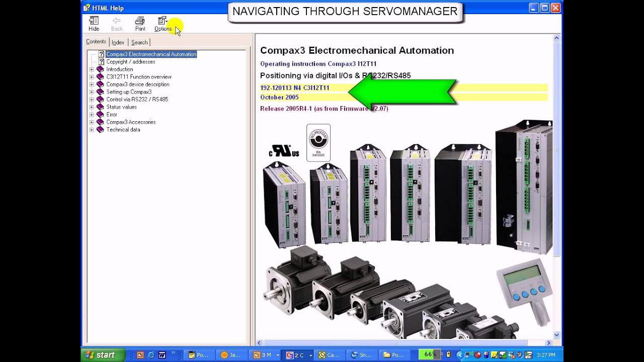Switch to the '2 C' taskbar group

point(297,355)
